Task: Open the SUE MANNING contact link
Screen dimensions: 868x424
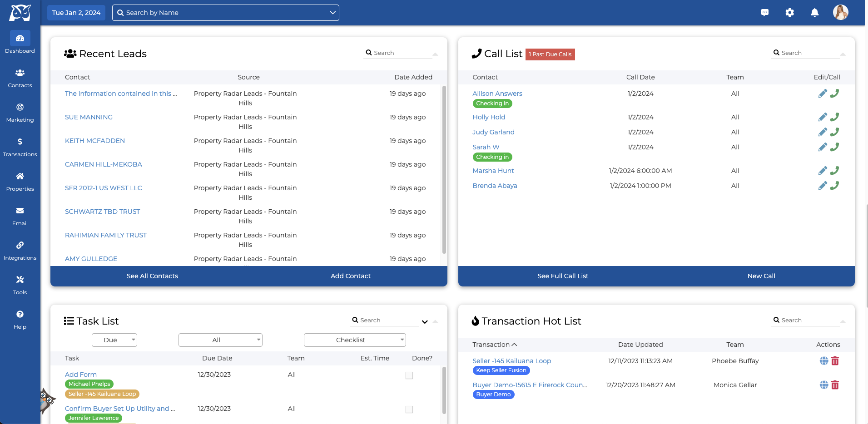Action: (x=89, y=117)
